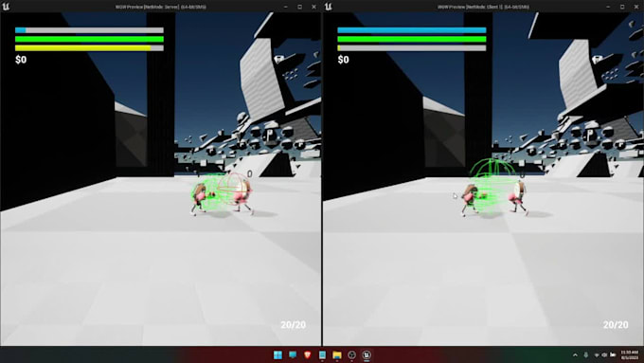
Task: Close the Server preview window
Action: [313, 7]
